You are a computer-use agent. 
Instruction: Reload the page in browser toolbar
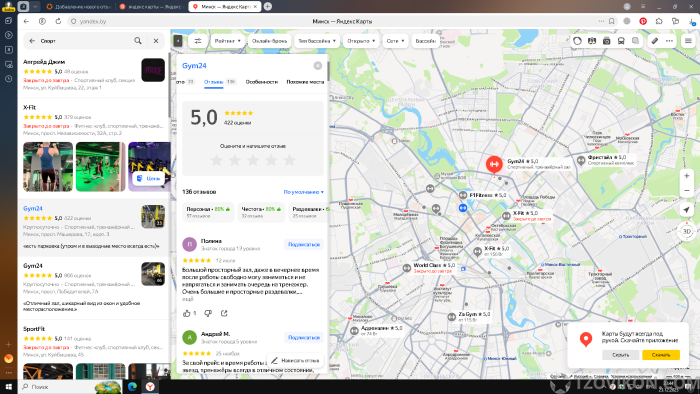click(x=58, y=21)
